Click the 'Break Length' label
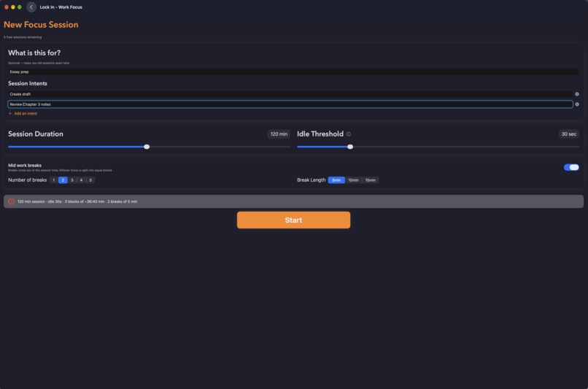 pos(312,180)
